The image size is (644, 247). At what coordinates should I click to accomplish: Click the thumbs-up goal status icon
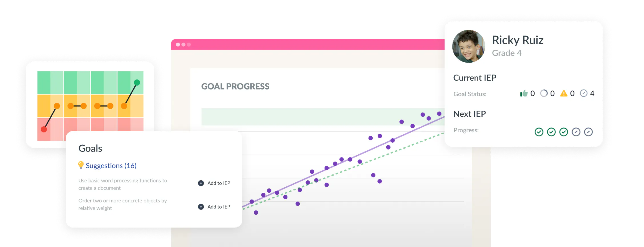click(524, 93)
